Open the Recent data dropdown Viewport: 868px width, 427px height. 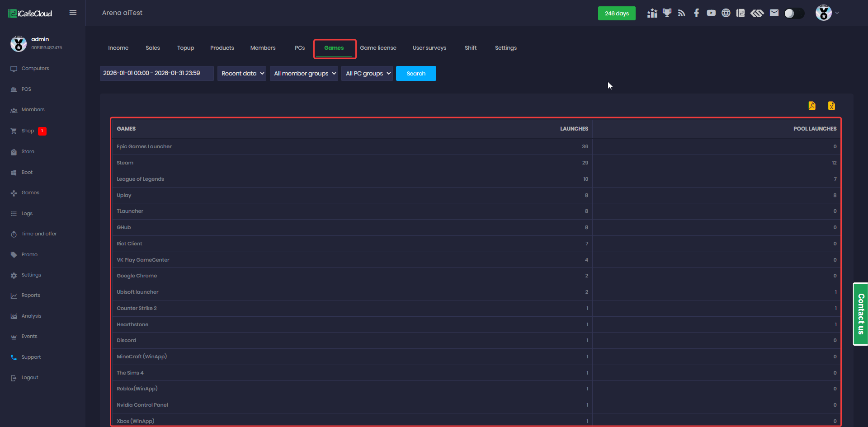click(242, 73)
